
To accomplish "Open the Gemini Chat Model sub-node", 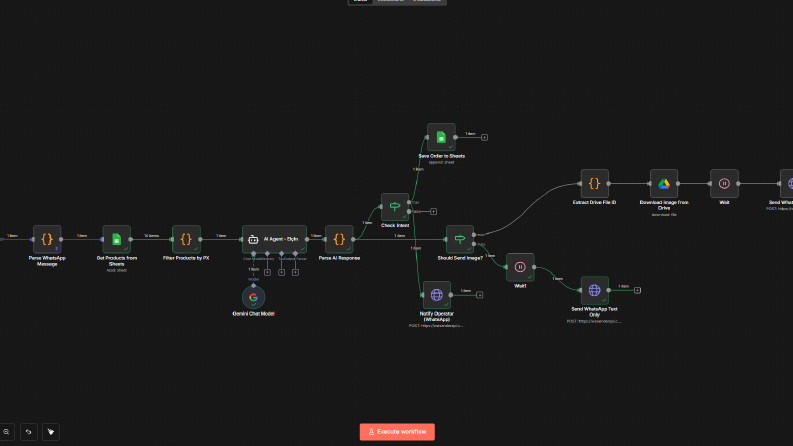I will (253, 297).
